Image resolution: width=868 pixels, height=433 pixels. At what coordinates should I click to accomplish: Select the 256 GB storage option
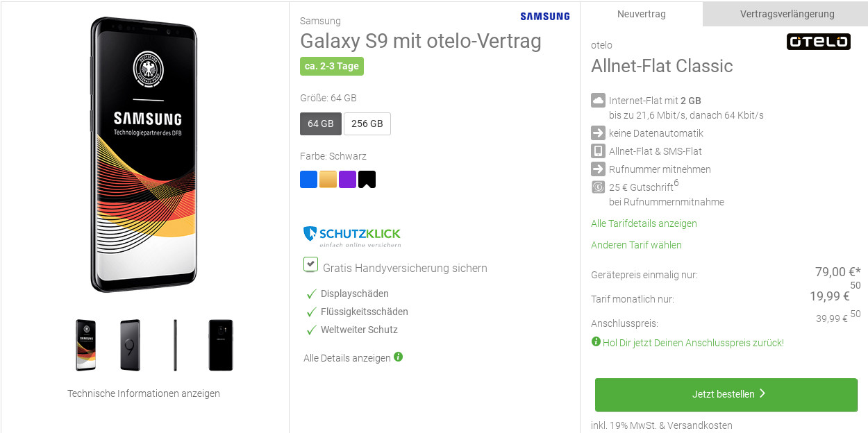click(367, 124)
